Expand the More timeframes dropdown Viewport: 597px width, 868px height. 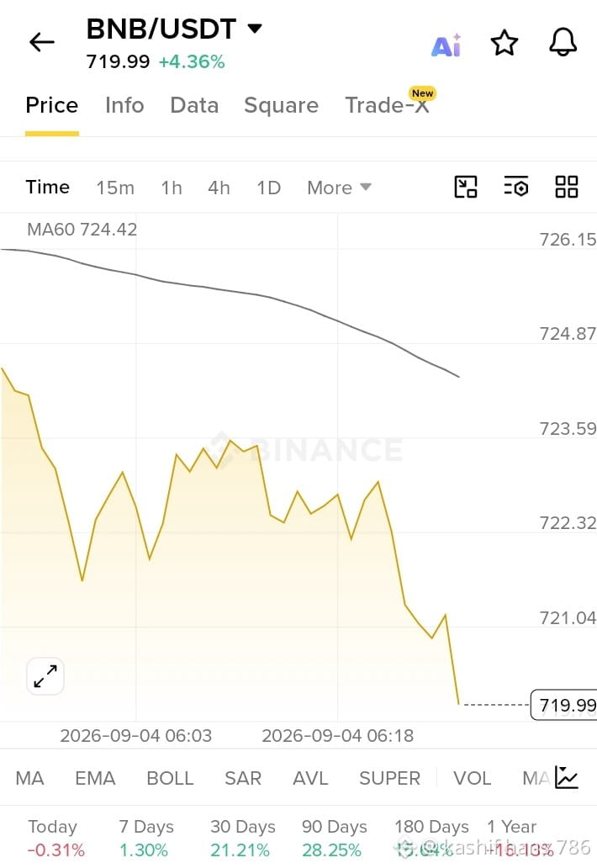[x=339, y=188]
